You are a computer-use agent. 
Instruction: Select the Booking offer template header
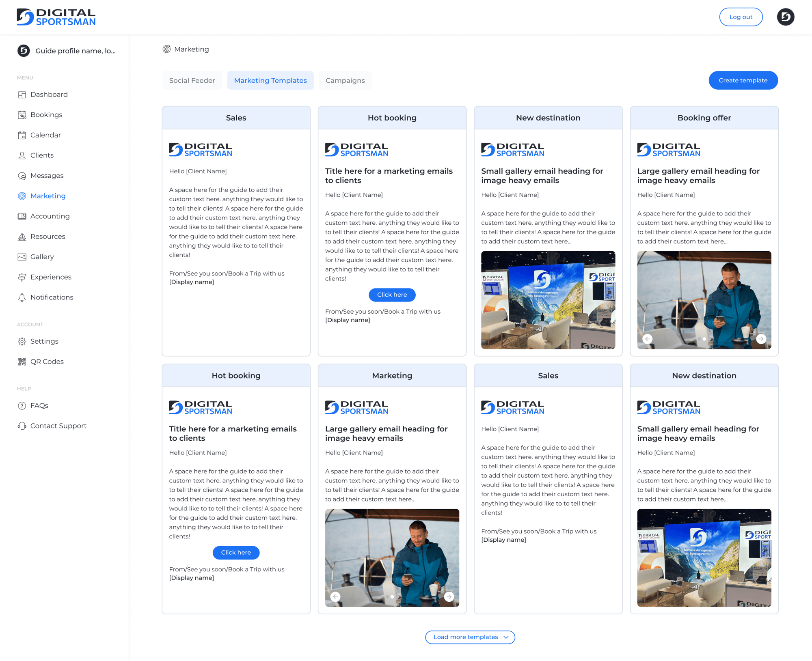704,118
